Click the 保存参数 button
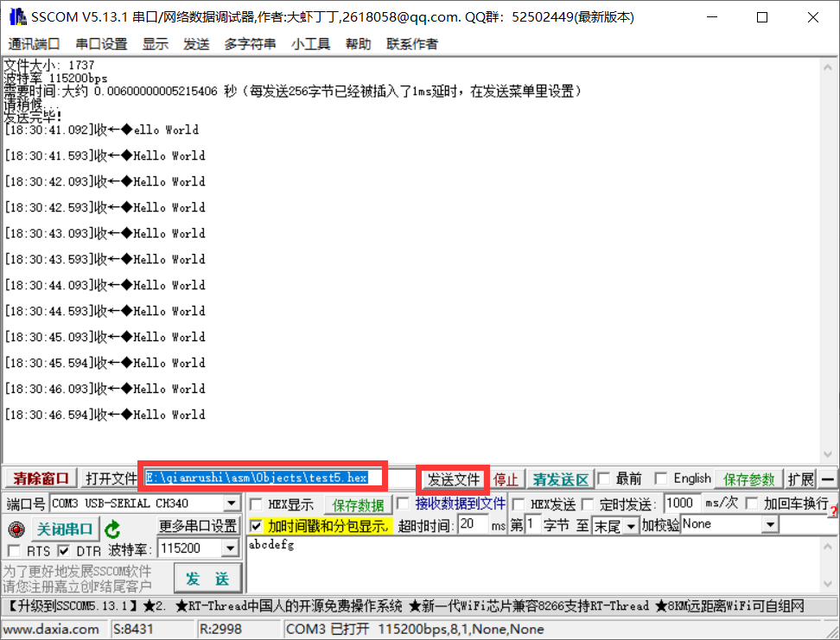The width and height of the screenshot is (840, 640). point(748,479)
